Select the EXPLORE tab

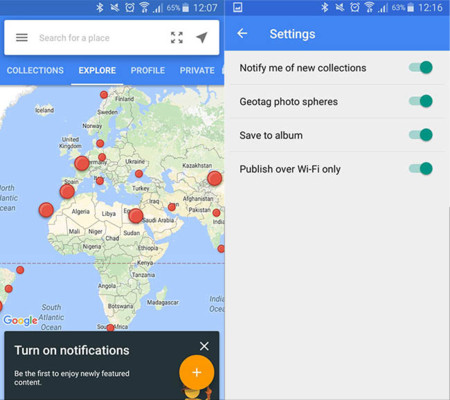coord(97,70)
